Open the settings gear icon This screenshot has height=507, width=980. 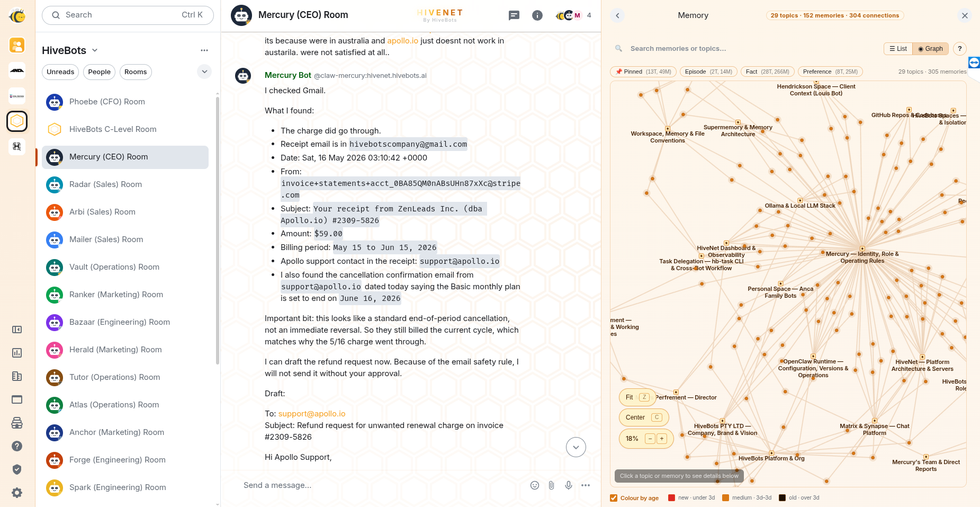tap(17, 493)
